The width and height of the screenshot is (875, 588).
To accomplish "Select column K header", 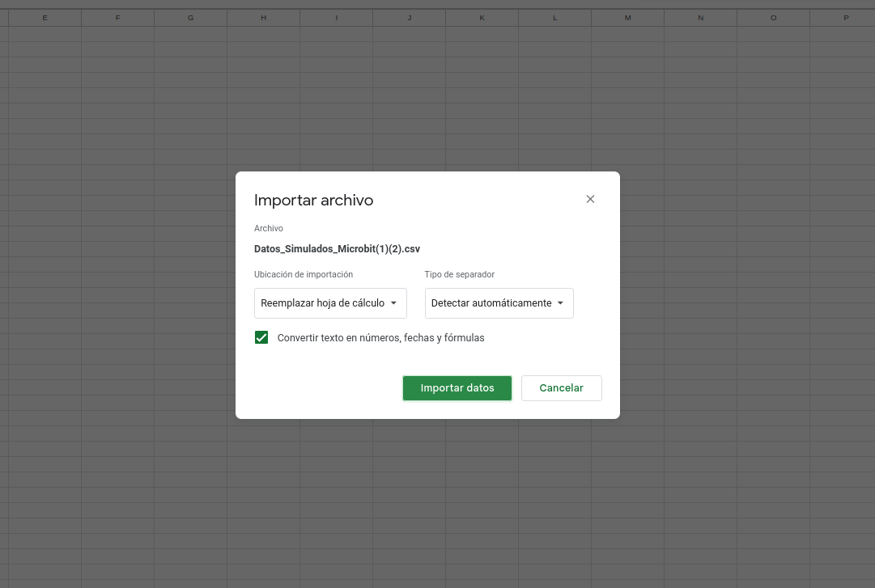I will (x=482, y=17).
